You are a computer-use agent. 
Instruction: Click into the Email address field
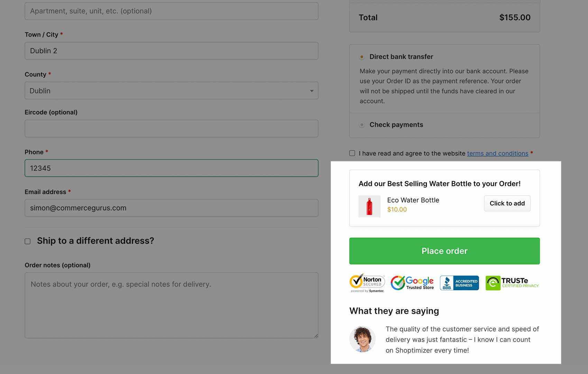pos(172,208)
